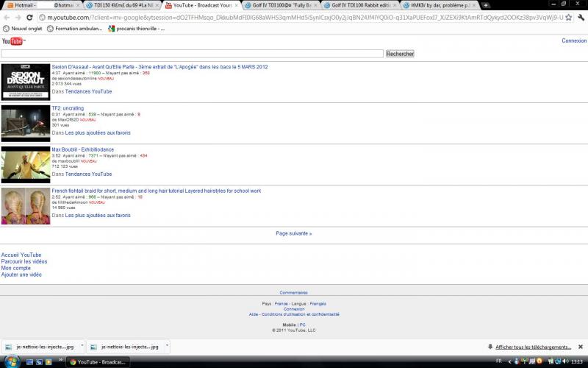This screenshot has height=368, width=588.
Task: Switch to the TDI 150 tab
Action: (123, 5)
